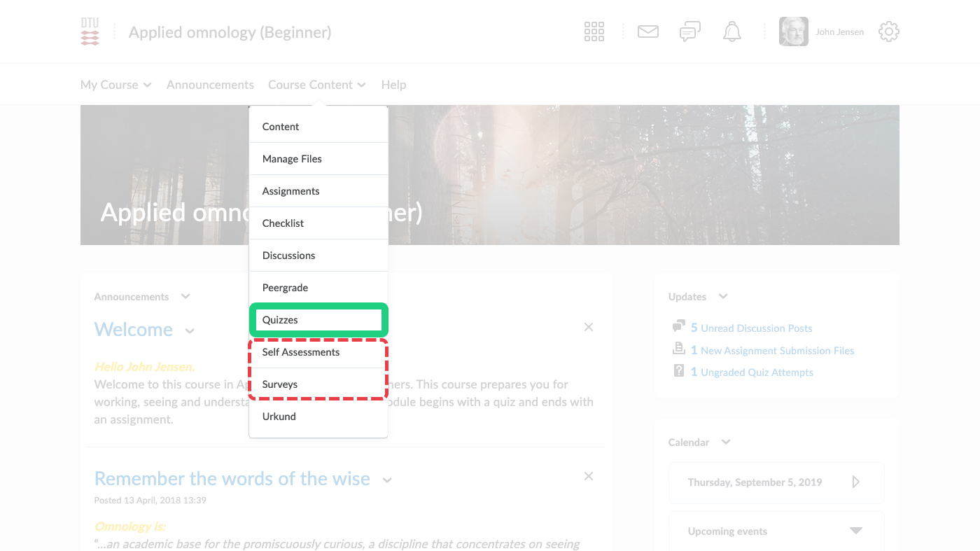Dismiss the Remember the words announcement
The image size is (980, 551).
[x=588, y=476]
